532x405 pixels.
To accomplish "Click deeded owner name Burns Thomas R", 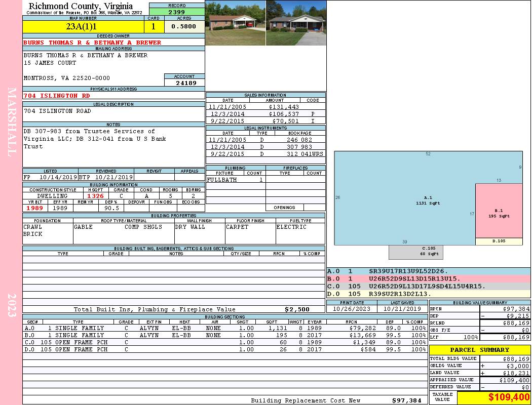I will (92, 43).
